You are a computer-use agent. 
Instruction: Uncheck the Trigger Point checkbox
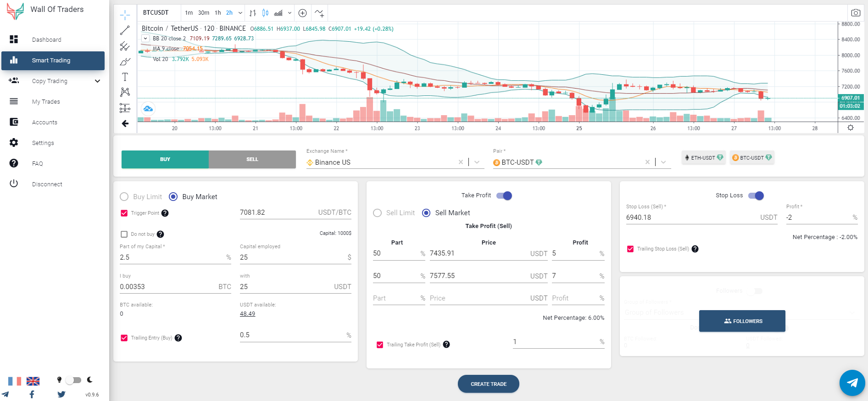(x=124, y=213)
